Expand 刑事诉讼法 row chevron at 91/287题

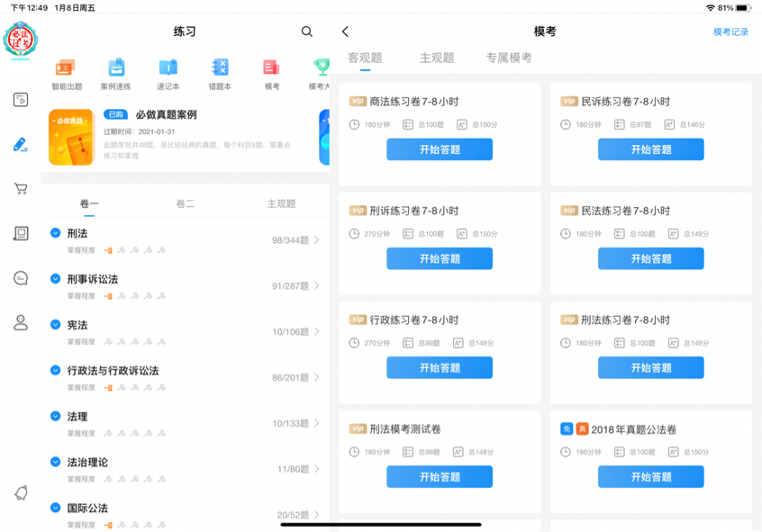coord(317,285)
